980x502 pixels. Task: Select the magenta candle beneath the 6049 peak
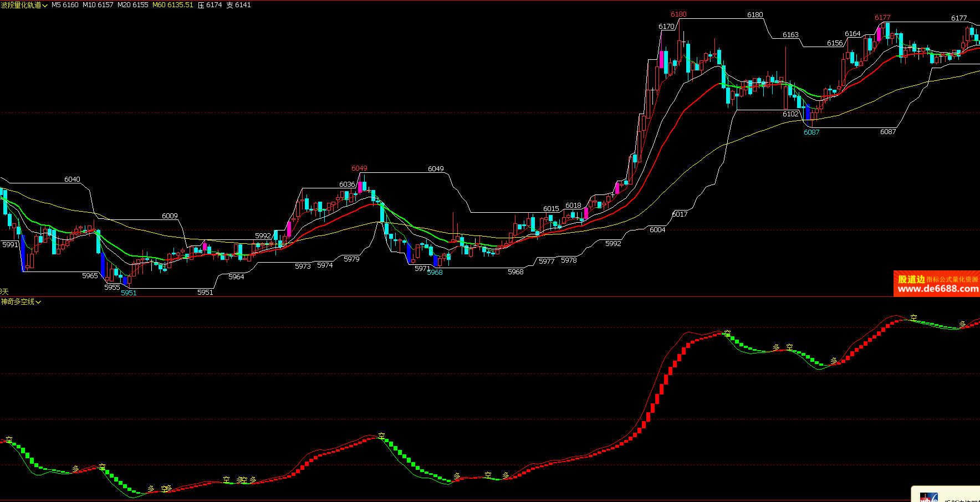click(x=360, y=187)
